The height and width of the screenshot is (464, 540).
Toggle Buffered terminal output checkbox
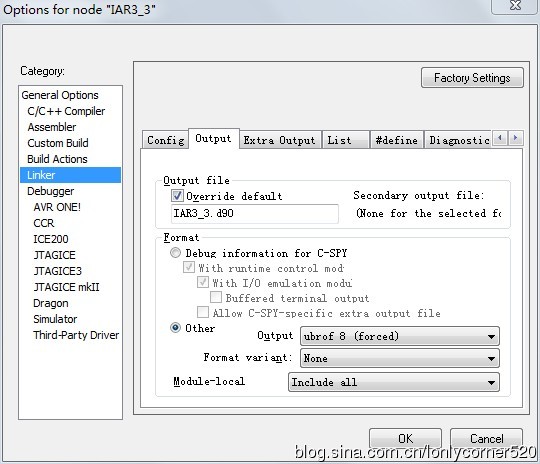(216, 297)
